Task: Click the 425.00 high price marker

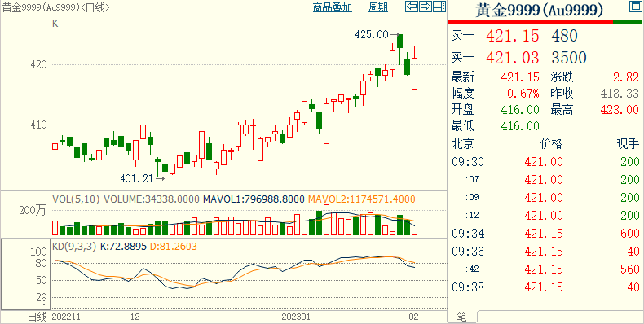Action: pos(372,35)
